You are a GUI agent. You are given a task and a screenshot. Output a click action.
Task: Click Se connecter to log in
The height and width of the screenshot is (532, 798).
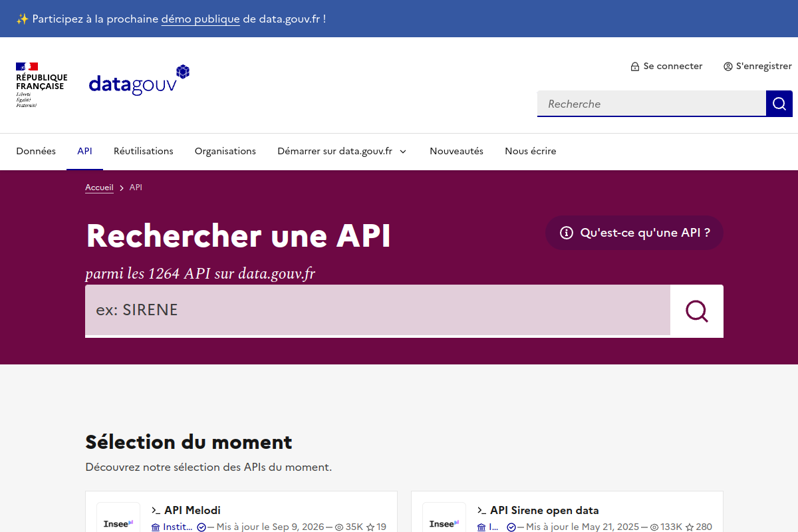tap(666, 66)
